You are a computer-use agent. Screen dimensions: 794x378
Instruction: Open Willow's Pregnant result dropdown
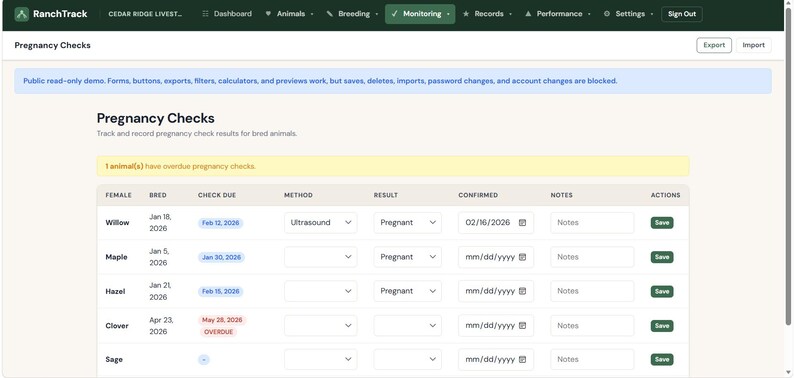coord(408,222)
